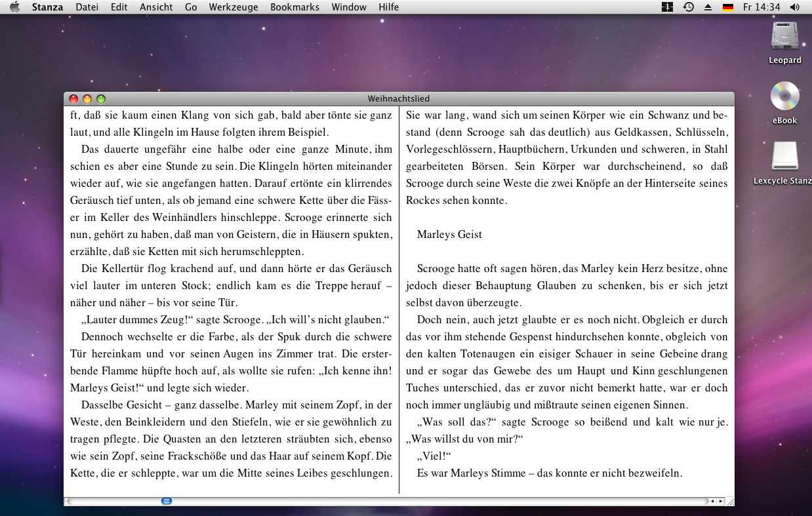This screenshot has height=516, width=812.
Task: Click the words "näher und näher – bis vor seine Tür"
Action: point(153,302)
